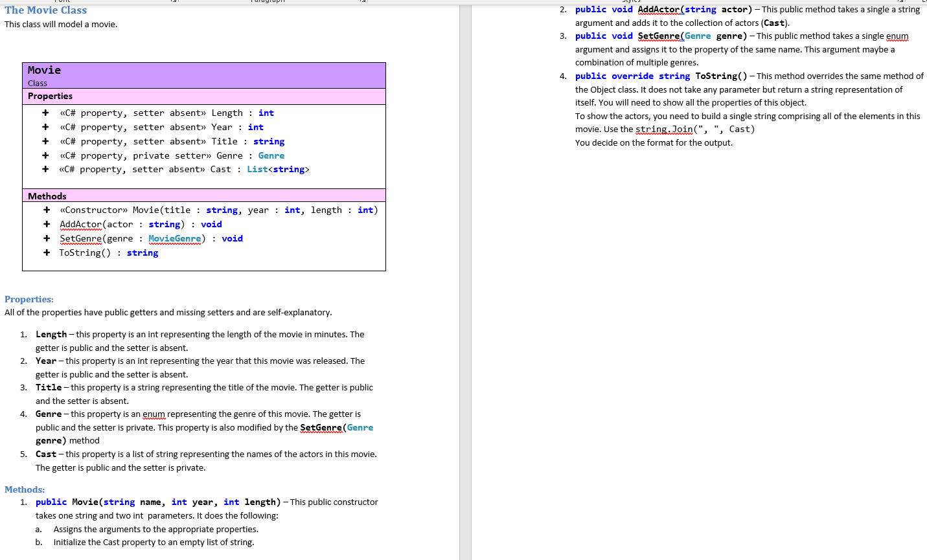Image resolution: width=927 pixels, height=560 pixels.
Task: Click sub-item "Initialize the Cast property to an empty list"
Action: click(154, 543)
